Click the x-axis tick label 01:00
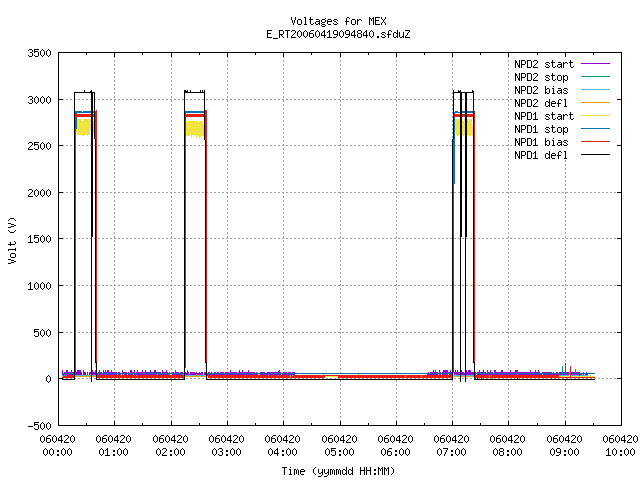 (113, 452)
